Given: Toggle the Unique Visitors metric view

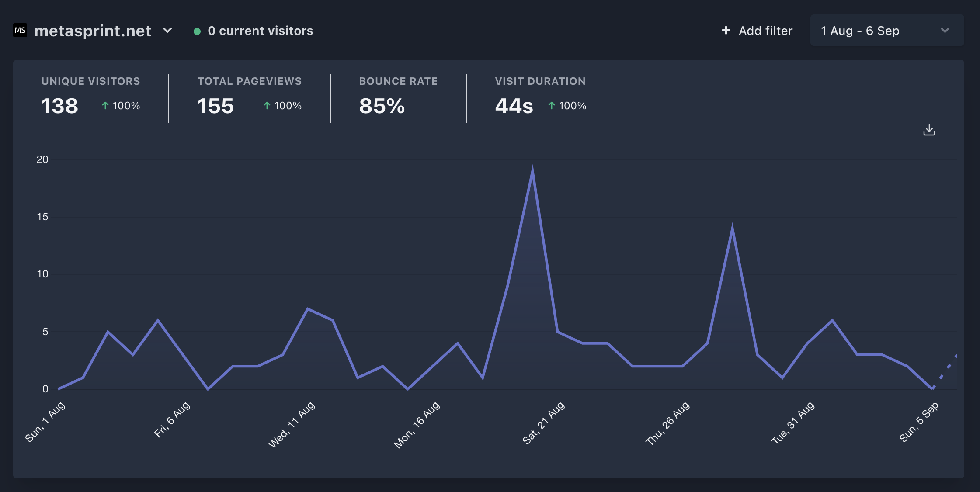Looking at the screenshot, I should tap(90, 94).
